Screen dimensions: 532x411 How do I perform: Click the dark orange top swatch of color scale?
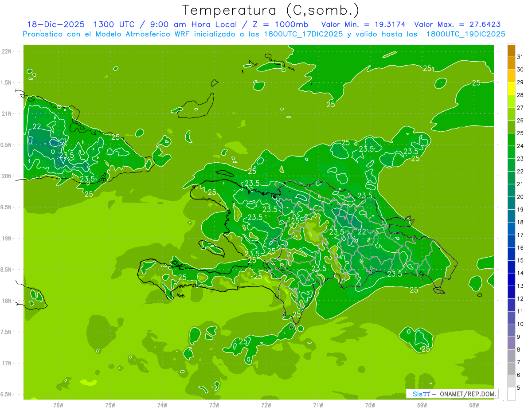tap(511, 51)
